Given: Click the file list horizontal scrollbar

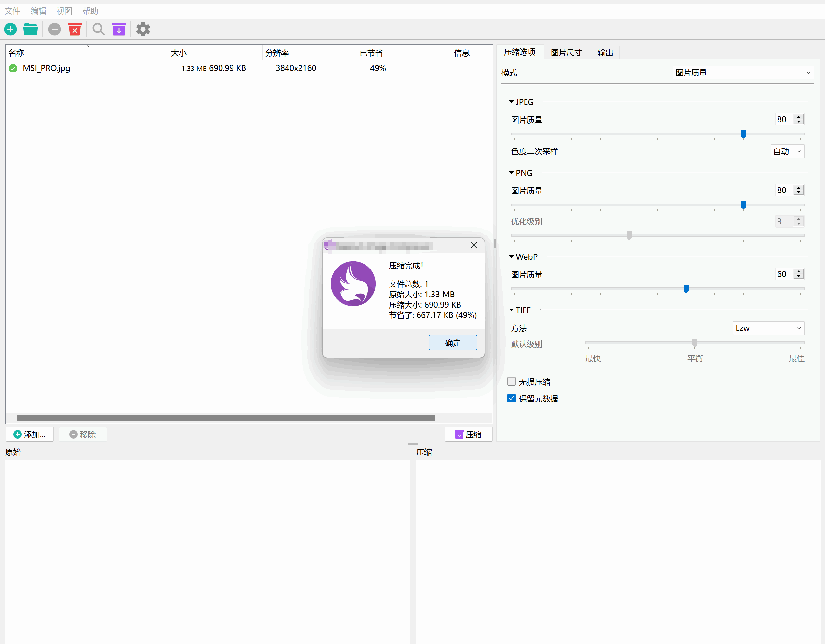Looking at the screenshot, I should click(226, 418).
